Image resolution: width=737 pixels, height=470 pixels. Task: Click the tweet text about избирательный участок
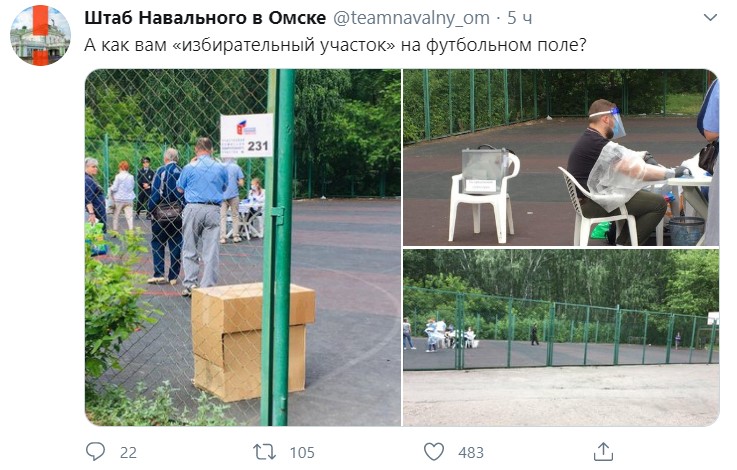336,45
